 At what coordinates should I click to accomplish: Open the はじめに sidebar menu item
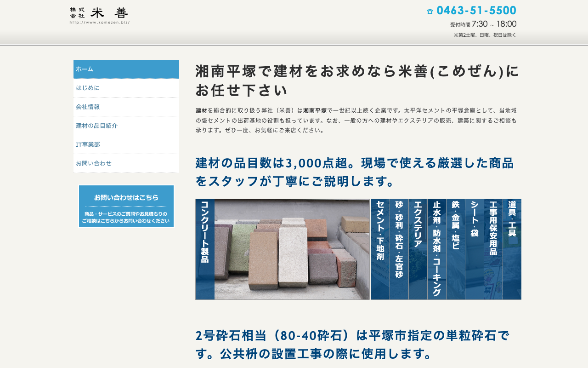pyautogui.click(x=126, y=88)
